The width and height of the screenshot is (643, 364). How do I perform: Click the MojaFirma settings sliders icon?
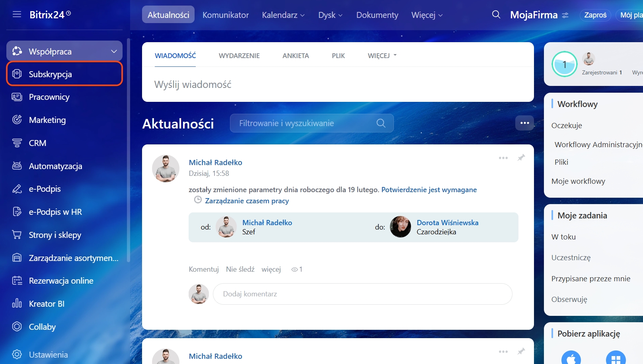pos(565,15)
